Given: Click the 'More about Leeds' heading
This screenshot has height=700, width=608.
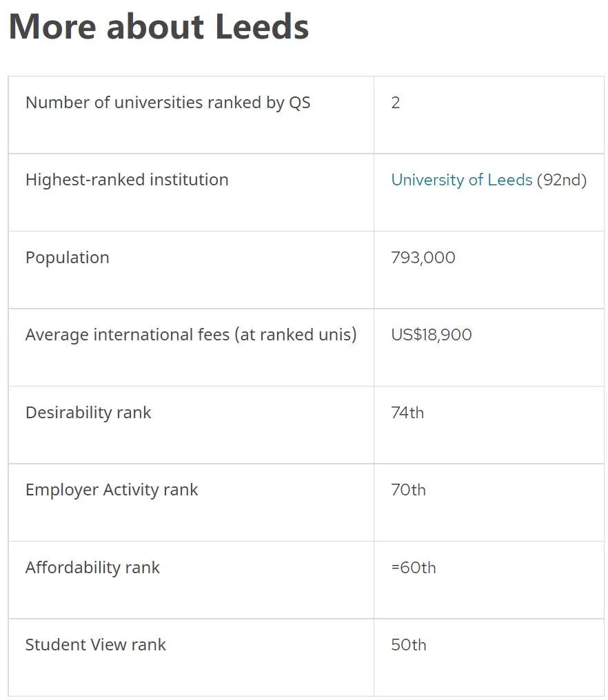Looking at the screenshot, I should tap(159, 27).
